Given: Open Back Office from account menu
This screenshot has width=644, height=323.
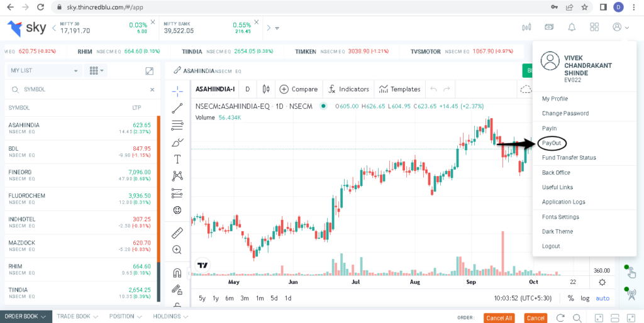Looking at the screenshot, I should [556, 172].
